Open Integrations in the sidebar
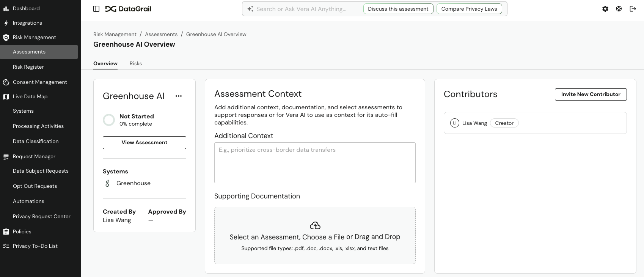The height and width of the screenshot is (277, 644). click(x=27, y=23)
